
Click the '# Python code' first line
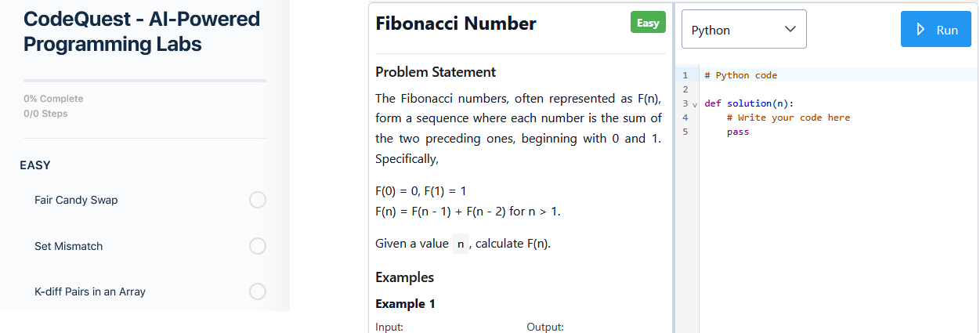tap(740, 75)
